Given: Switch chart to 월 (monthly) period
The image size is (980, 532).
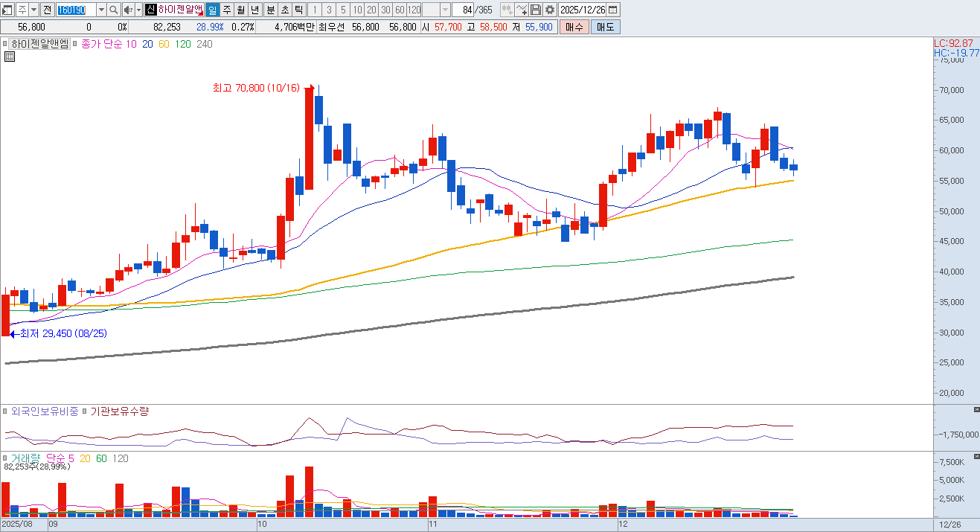Looking at the screenshot, I should click(x=241, y=10).
